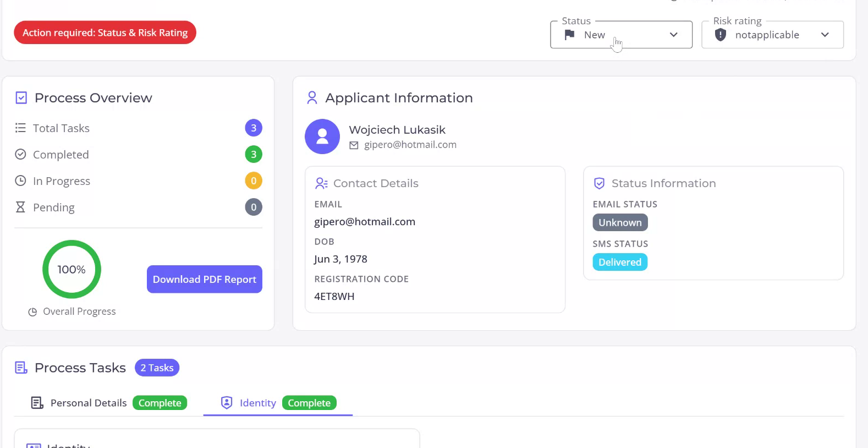The height and width of the screenshot is (448, 868).
Task: Click the Status Information shield icon
Action: point(600,183)
